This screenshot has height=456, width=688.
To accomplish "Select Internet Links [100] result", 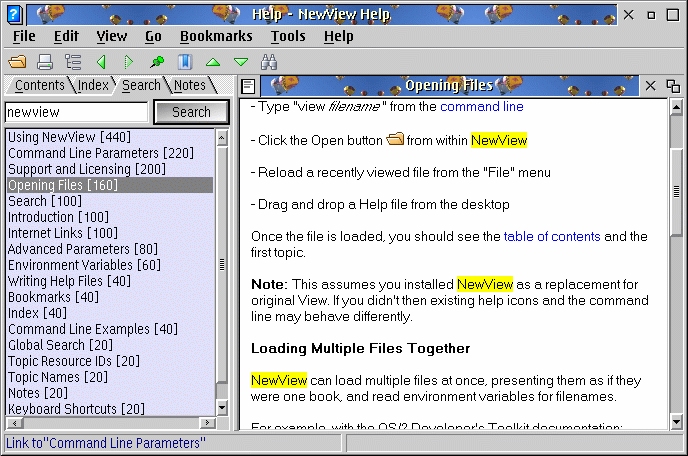I will pos(110,233).
